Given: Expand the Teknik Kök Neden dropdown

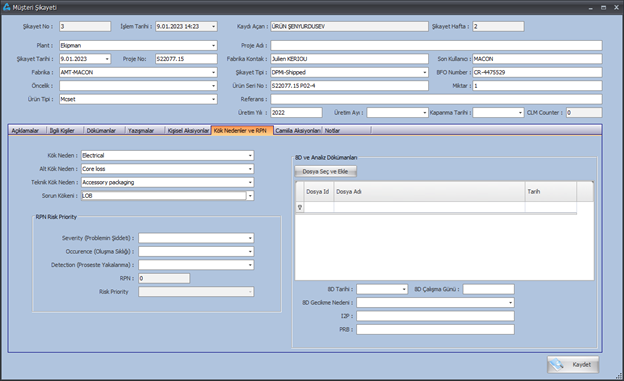Looking at the screenshot, I should coord(250,182).
